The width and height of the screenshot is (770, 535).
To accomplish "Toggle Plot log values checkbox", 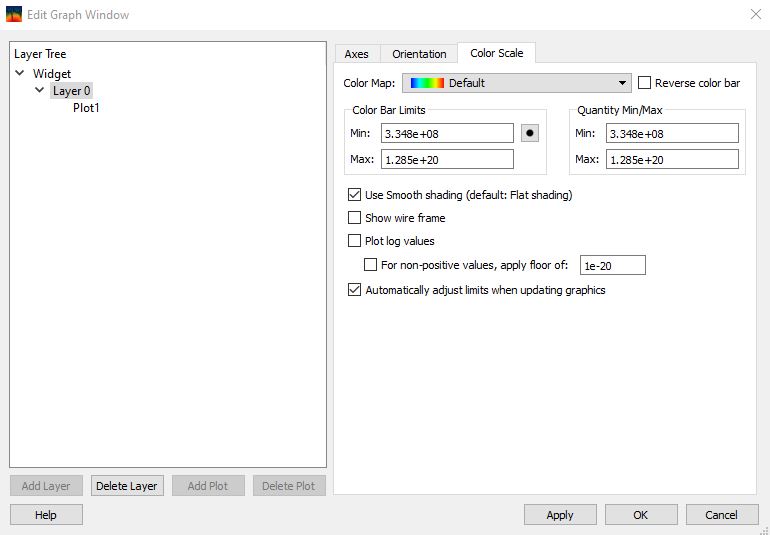I will pos(354,241).
